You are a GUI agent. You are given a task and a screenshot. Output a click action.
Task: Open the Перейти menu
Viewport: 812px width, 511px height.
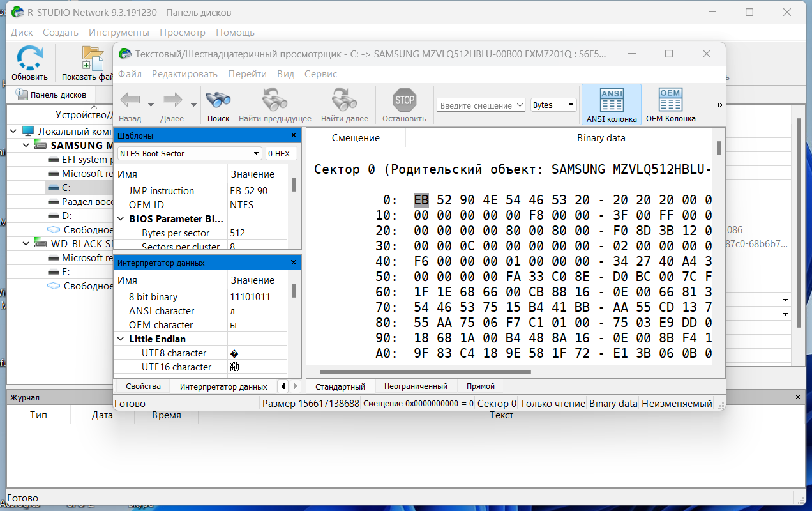click(247, 74)
